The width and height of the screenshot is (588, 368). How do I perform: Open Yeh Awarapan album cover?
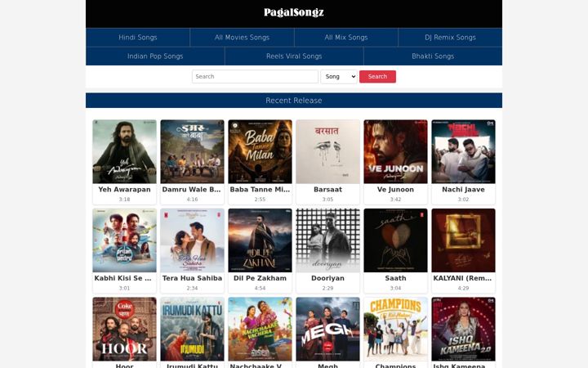(124, 152)
